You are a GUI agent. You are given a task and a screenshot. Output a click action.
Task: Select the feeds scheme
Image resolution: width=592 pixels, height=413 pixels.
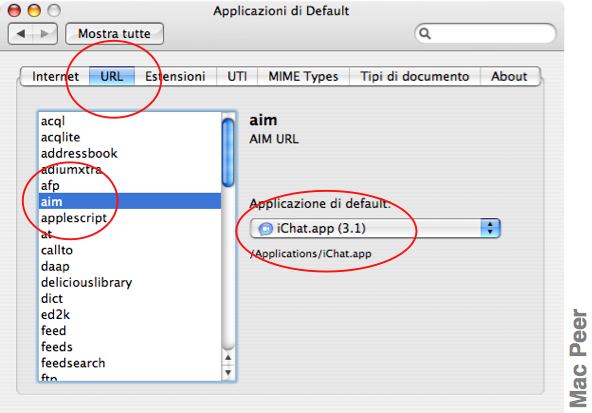click(130, 347)
